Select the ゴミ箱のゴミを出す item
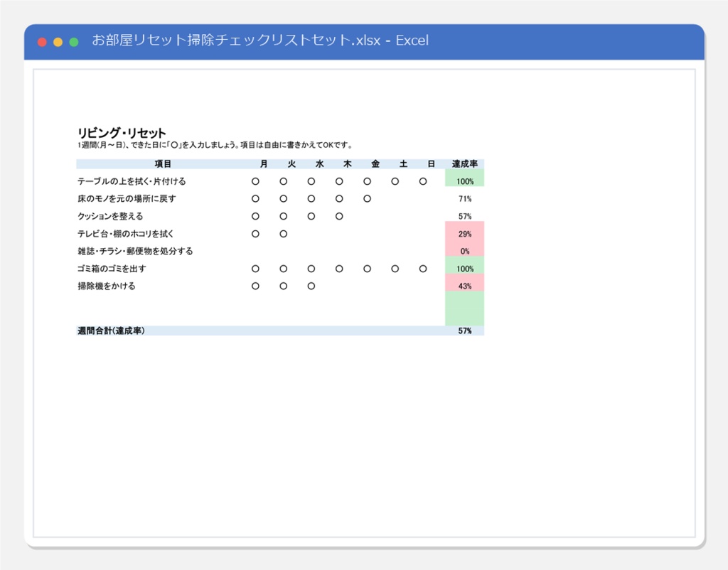This screenshot has width=728, height=570. click(112, 269)
